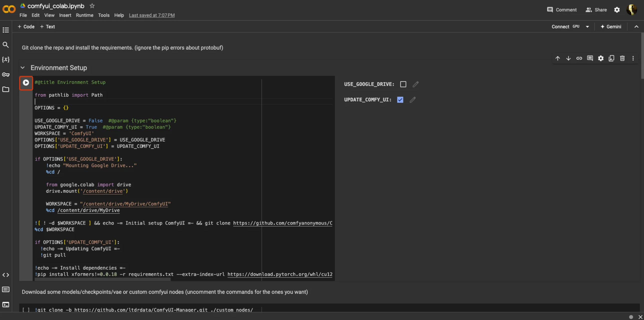Open the Colab home logo
Screen dimensions: 644x320
[9, 9]
